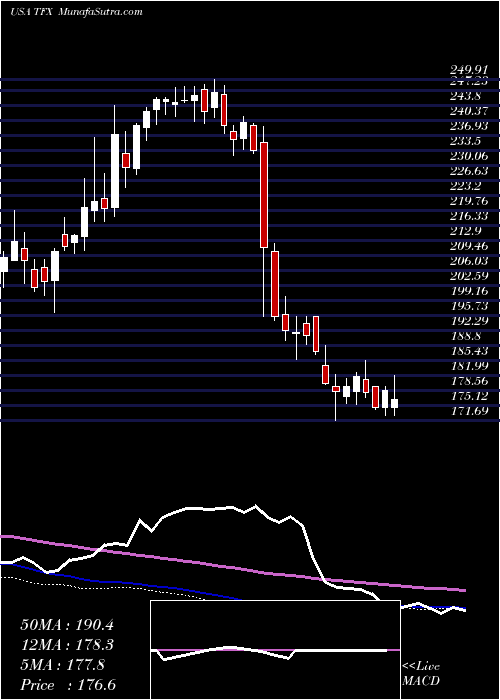Click the 212.9 price axis label
500x700 pixels.
(x=465, y=231)
